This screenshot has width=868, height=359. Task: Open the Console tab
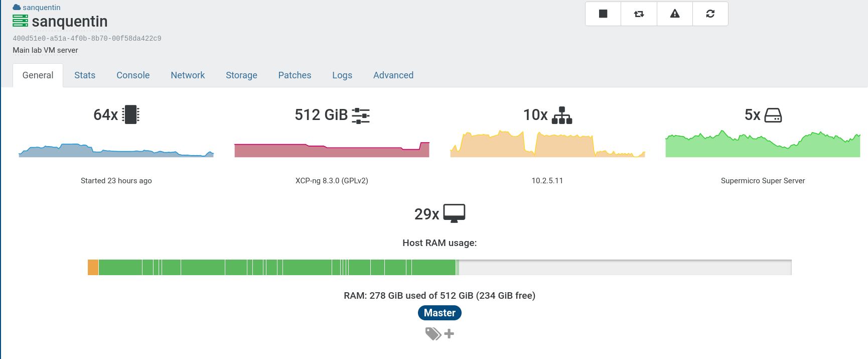133,75
